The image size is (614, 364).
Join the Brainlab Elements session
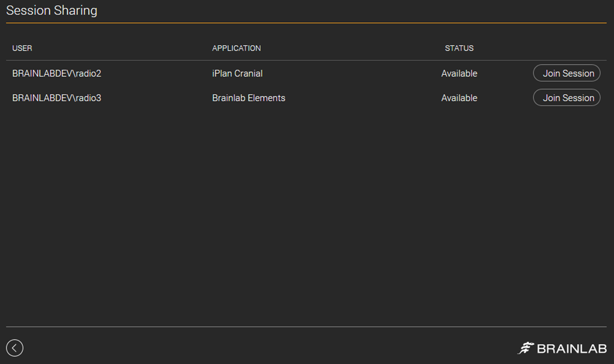tap(566, 98)
